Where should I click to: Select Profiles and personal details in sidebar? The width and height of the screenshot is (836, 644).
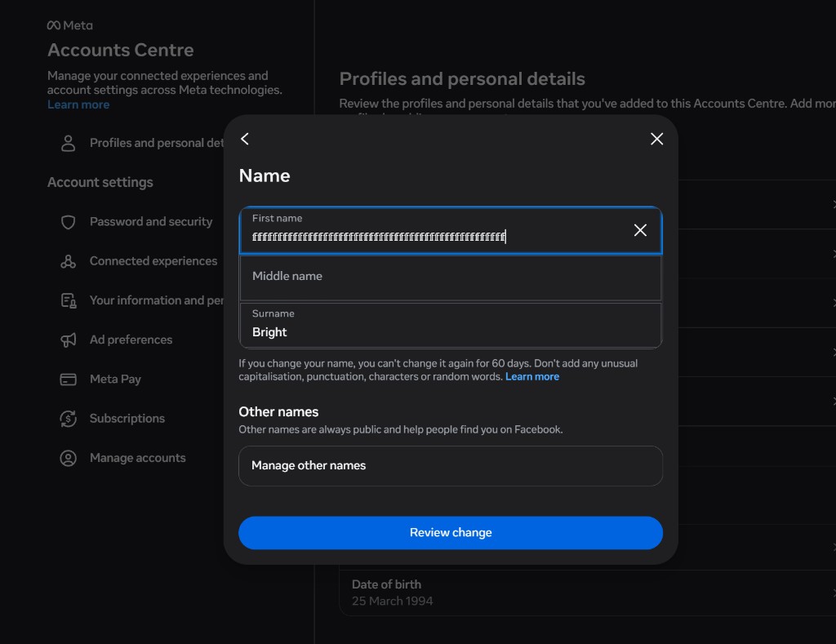point(157,143)
